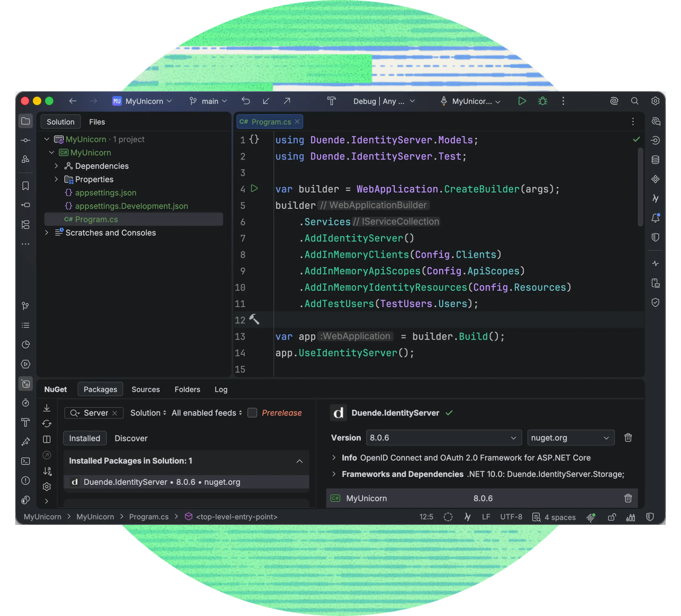The height and width of the screenshot is (616, 681).
Task: Toggle the Prerelease checkbox
Action: (252, 413)
